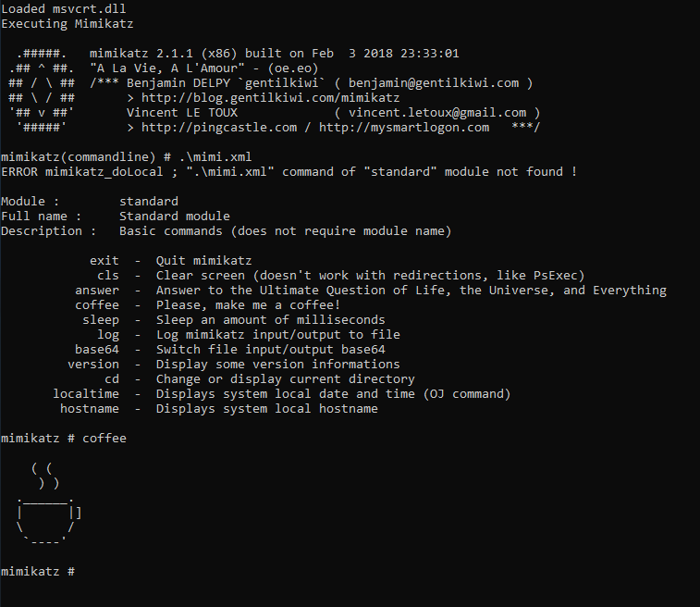Screen dimensions: 700x607
Task: Click the "hostname" command entry
Action: (x=90, y=408)
